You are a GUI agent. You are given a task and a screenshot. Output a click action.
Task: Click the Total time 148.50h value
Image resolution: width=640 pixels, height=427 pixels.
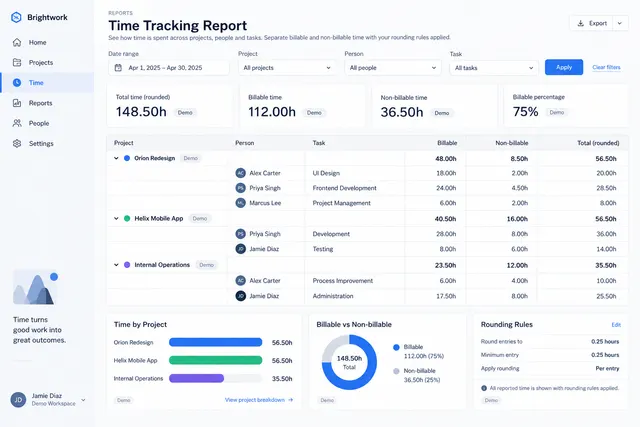[x=141, y=111]
